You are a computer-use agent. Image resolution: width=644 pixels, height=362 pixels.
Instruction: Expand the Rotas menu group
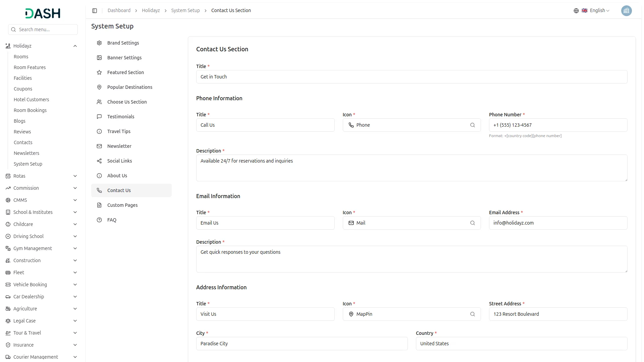(75, 176)
